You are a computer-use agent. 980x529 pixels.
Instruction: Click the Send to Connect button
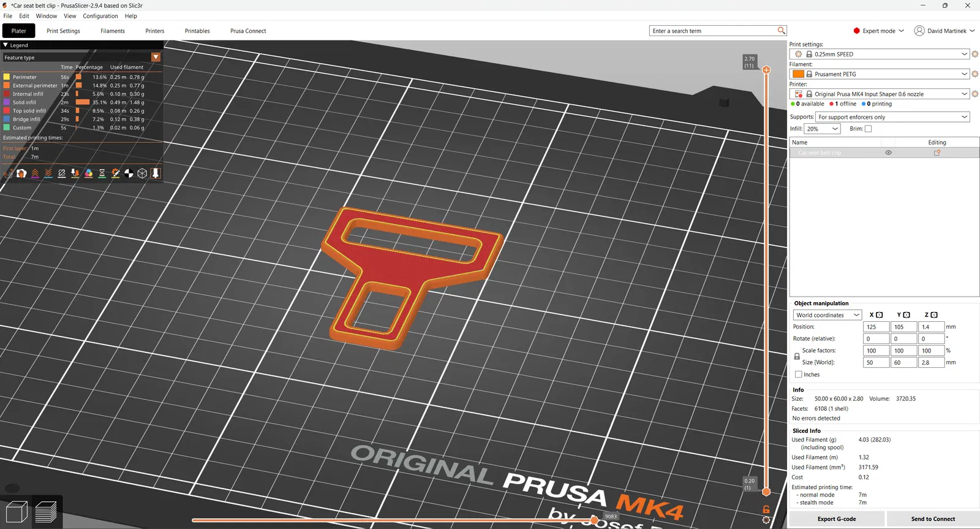[x=933, y=519]
